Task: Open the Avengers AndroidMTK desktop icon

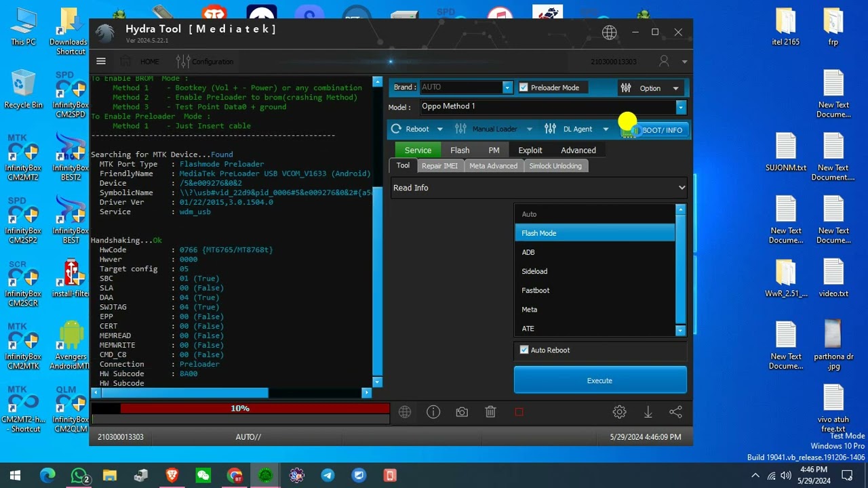Action: pyautogui.click(x=71, y=345)
